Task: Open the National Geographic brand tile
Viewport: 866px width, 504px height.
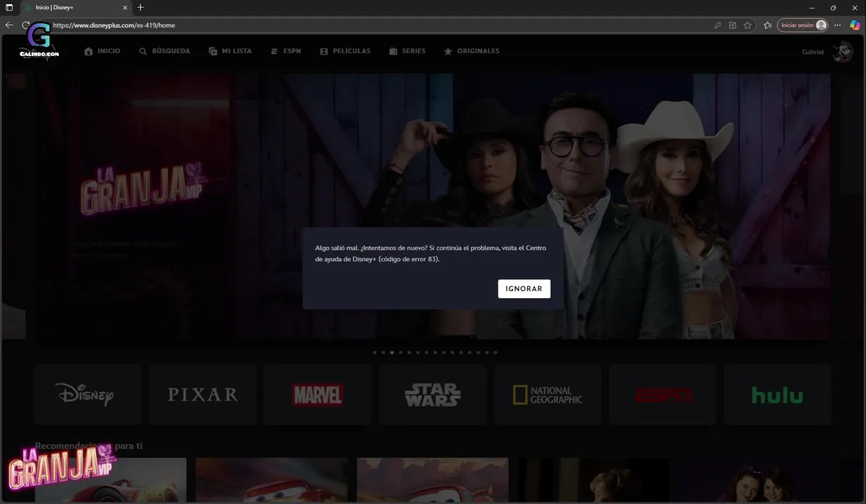Action: point(547,395)
